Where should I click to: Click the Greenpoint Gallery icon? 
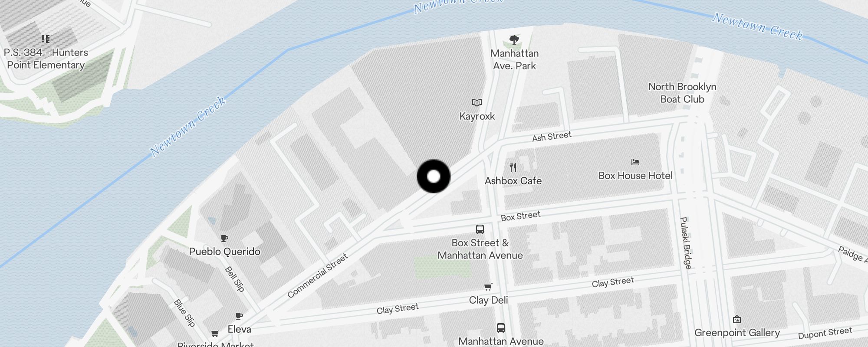point(736,320)
